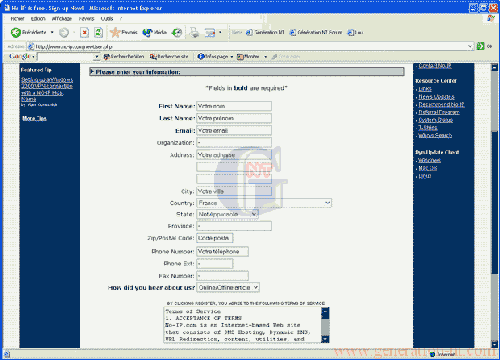Open the Country dropdown showing France
The height and width of the screenshot is (360, 500).
[264, 203]
